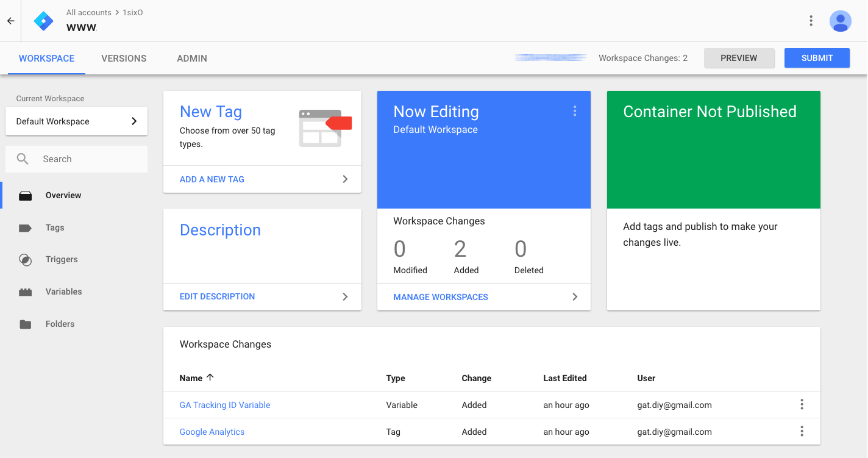Click the Edit Description chevron
The width and height of the screenshot is (868, 458).
pyautogui.click(x=345, y=296)
